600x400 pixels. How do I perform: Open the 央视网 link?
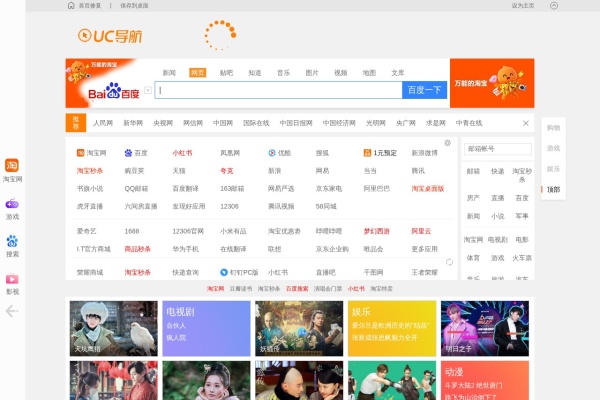(163, 123)
